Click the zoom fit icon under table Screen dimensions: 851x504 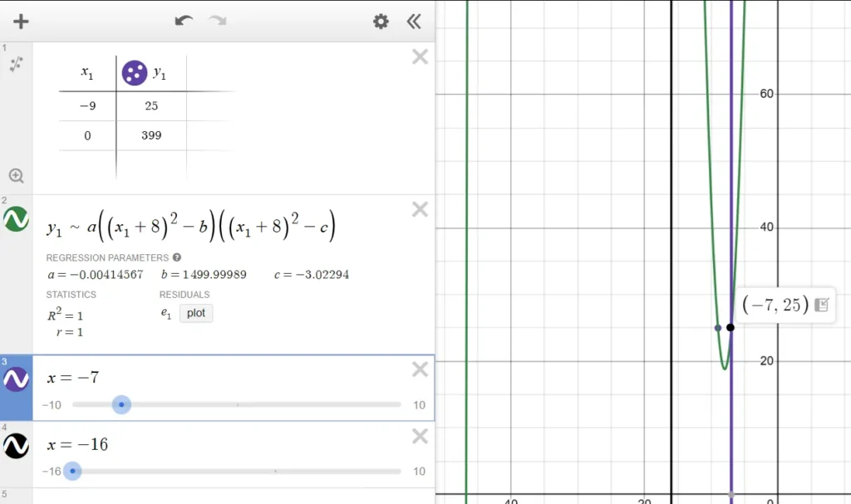16,175
